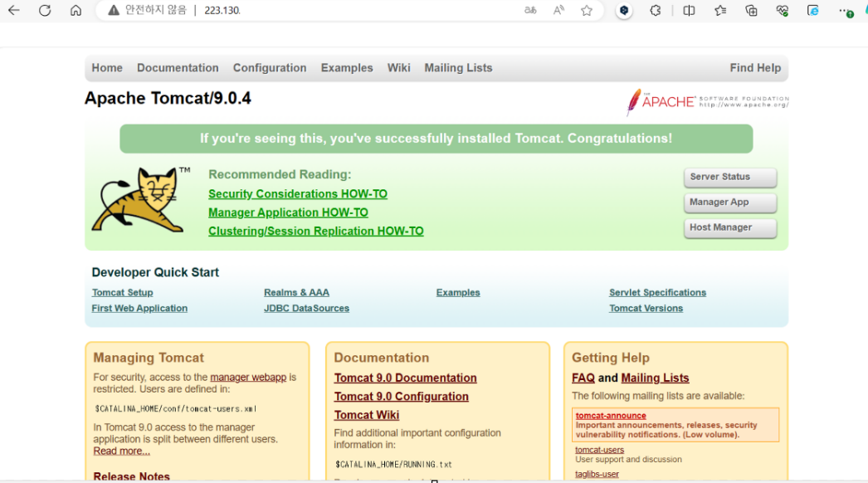Open the collections icon
Viewport: 868px width, 483px height.
751,10
